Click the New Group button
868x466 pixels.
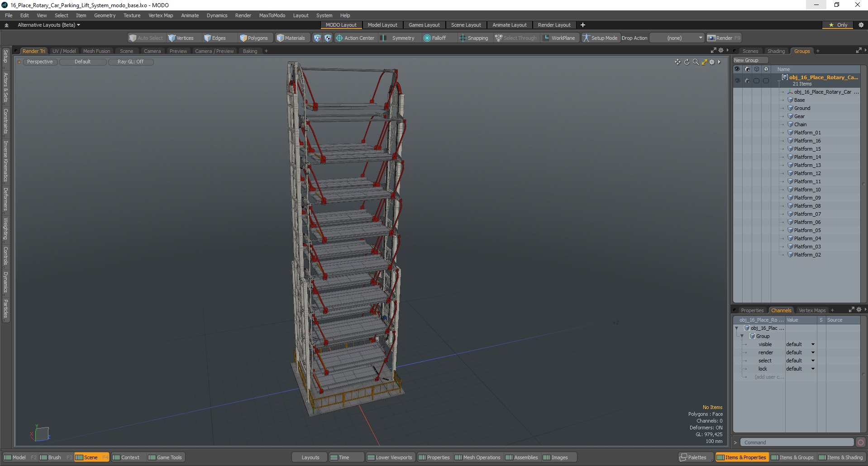click(x=750, y=60)
